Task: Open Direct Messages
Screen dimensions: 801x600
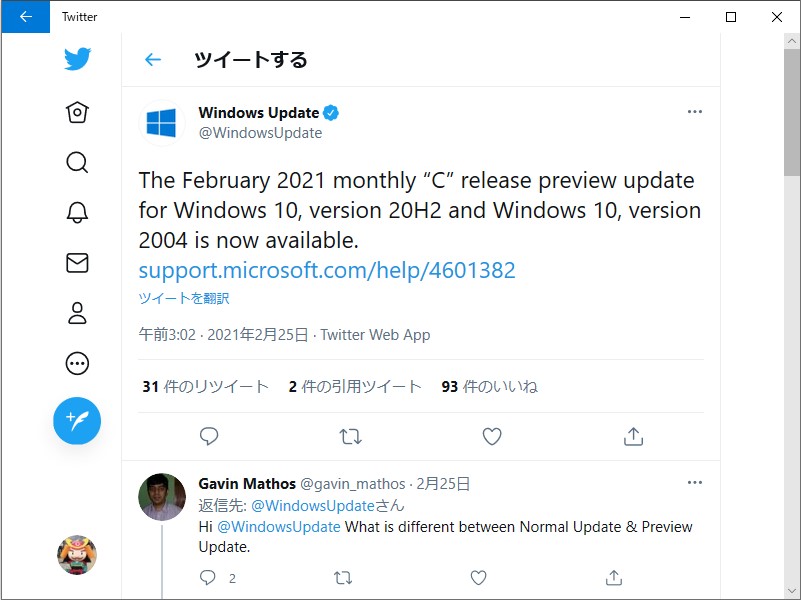Action: [77, 263]
